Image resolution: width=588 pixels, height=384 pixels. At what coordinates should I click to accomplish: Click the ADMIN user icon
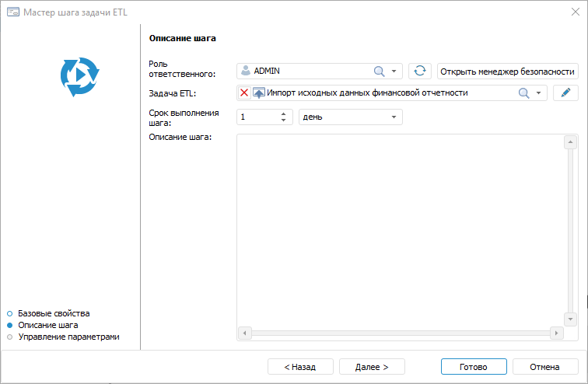(x=246, y=71)
